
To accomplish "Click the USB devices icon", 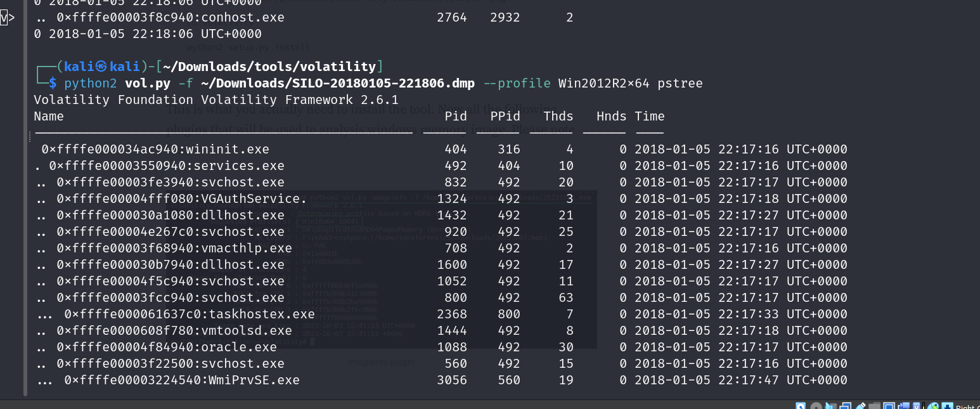I will coord(860,406).
